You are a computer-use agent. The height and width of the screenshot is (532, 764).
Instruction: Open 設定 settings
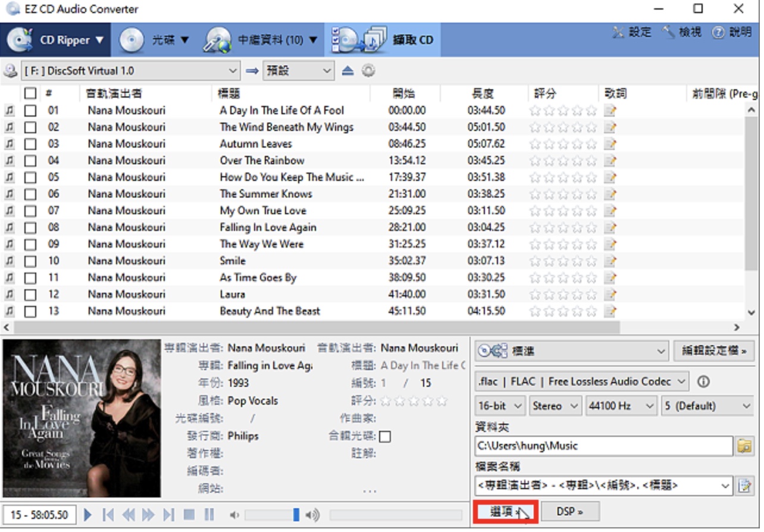(x=632, y=32)
